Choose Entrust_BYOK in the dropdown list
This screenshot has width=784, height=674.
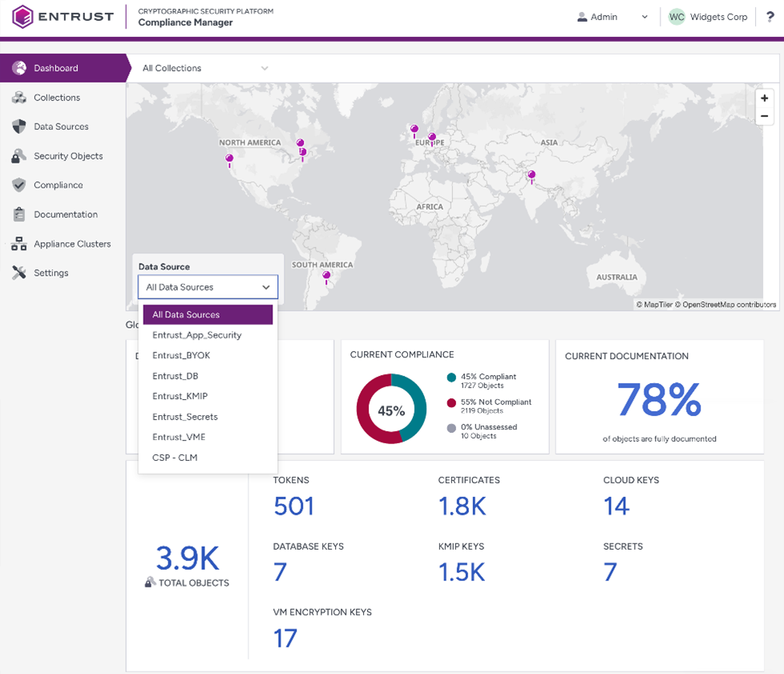click(x=181, y=355)
